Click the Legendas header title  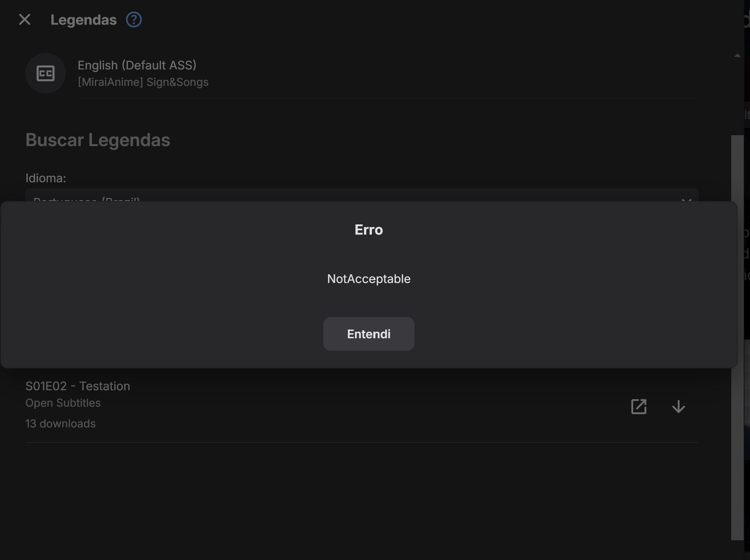[x=83, y=20]
